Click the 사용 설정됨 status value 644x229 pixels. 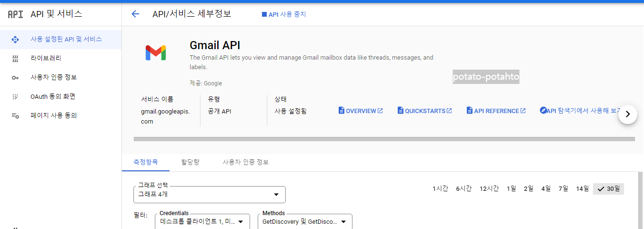pyautogui.click(x=291, y=111)
